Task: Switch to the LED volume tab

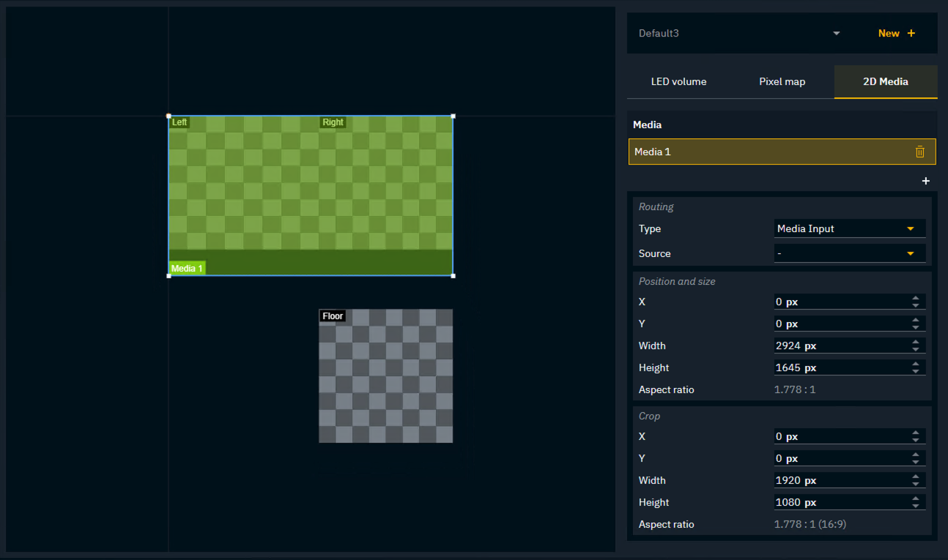Action: click(678, 81)
